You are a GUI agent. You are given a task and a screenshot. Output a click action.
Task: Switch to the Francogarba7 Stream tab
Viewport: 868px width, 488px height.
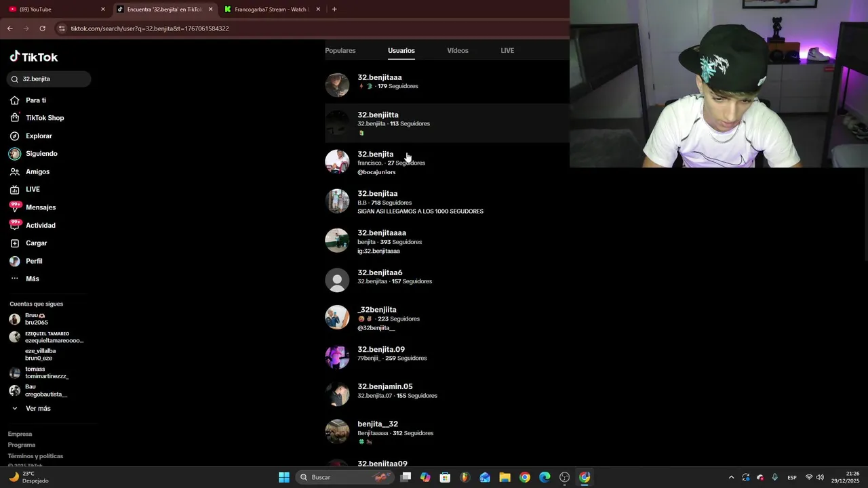pos(271,9)
